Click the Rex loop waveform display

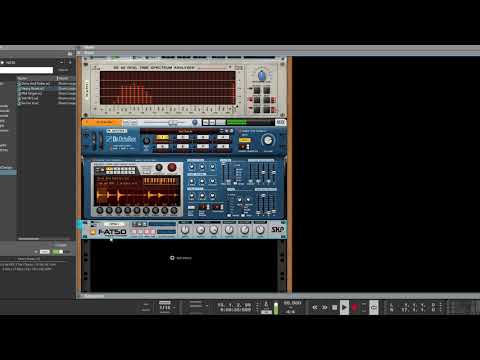tap(137, 195)
